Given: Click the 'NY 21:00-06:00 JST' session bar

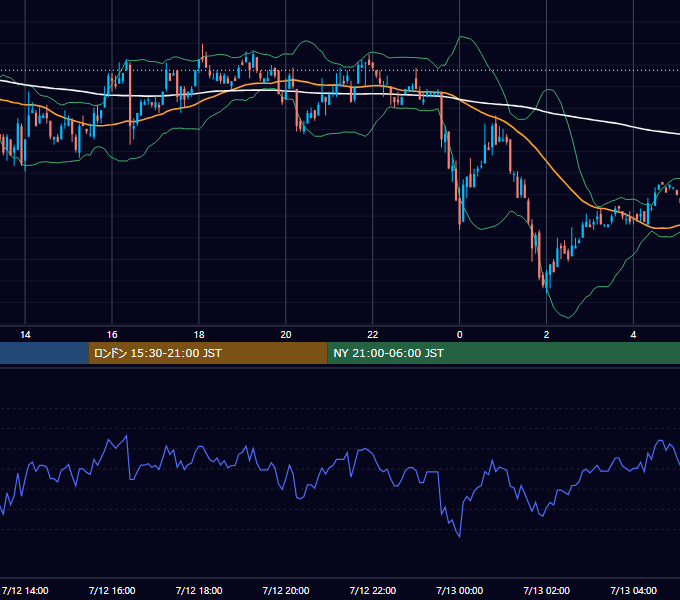Looking at the screenshot, I should pos(503,353).
